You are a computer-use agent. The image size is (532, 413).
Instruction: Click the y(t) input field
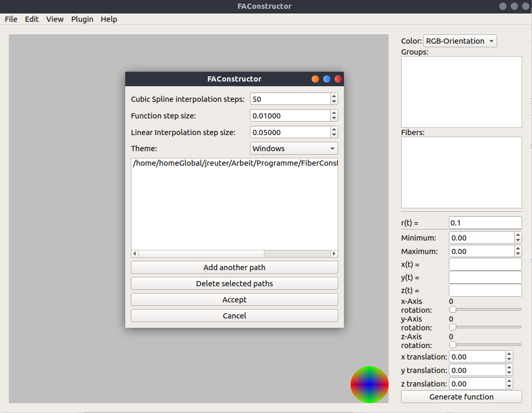(485, 277)
